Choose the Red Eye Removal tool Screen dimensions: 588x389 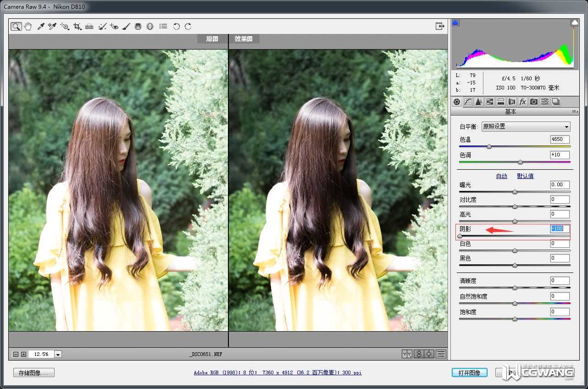click(114, 27)
